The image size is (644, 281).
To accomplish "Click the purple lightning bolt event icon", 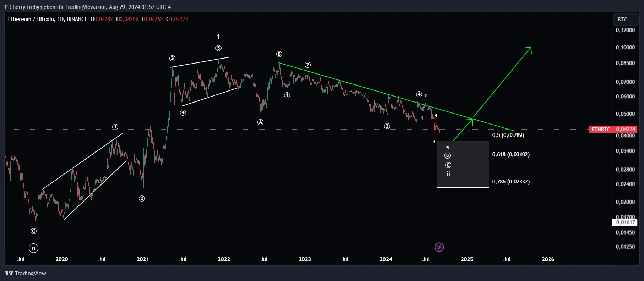I will pos(439,247).
